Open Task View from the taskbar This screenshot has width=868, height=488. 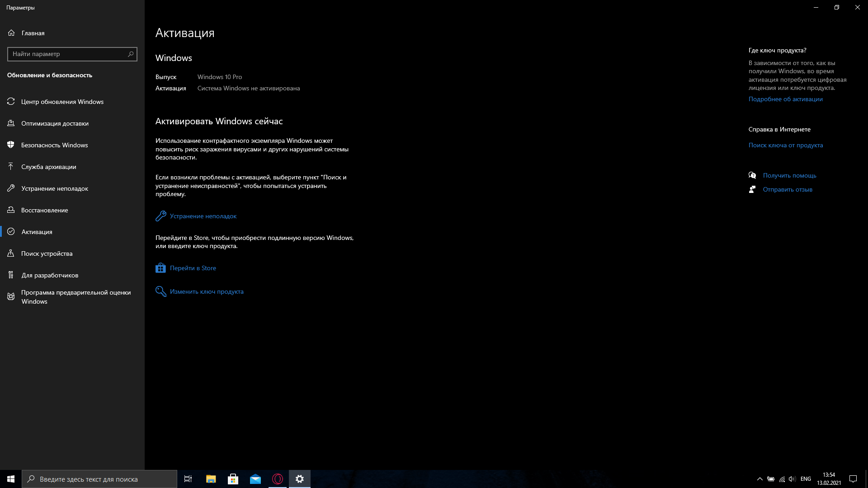click(x=188, y=479)
